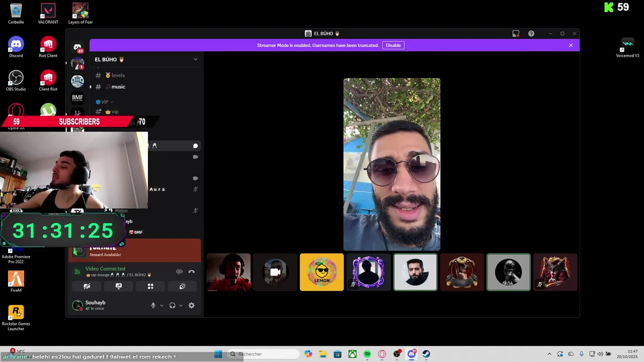Open Steam from the taskbar

426,354
